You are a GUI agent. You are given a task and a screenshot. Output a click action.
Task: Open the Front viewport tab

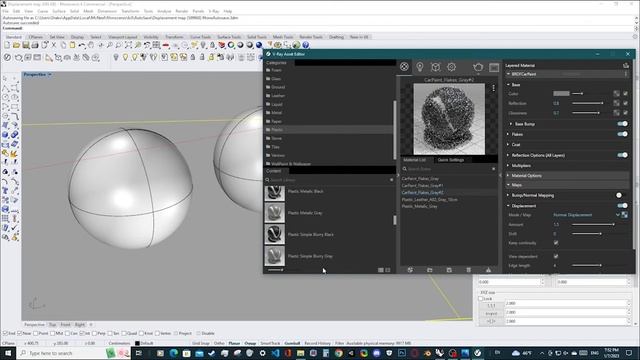[65, 324]
